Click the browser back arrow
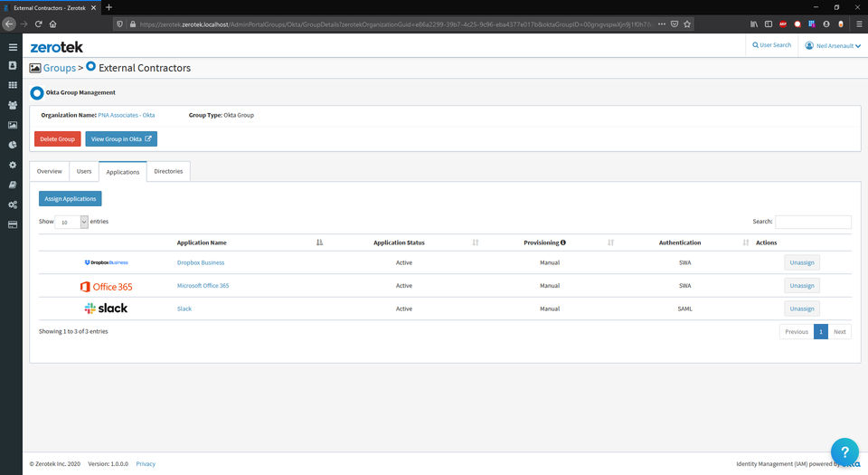Screen dimensions: 868x475 coord(9,24)
